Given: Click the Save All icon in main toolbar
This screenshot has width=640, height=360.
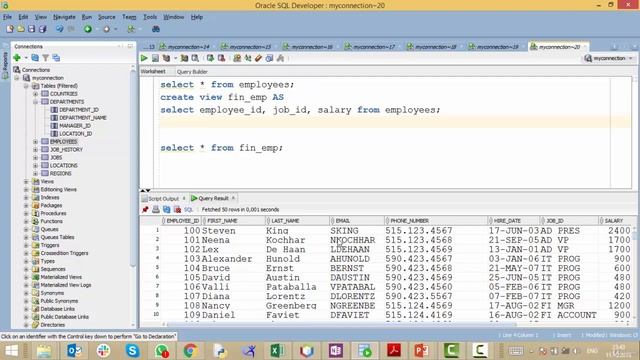Looking at the screenshot, I should click(42, 29).
